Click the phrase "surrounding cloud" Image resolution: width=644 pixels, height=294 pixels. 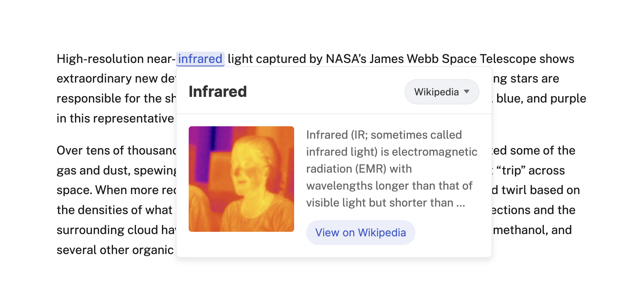pyautogui.click(x=107, y=230)
